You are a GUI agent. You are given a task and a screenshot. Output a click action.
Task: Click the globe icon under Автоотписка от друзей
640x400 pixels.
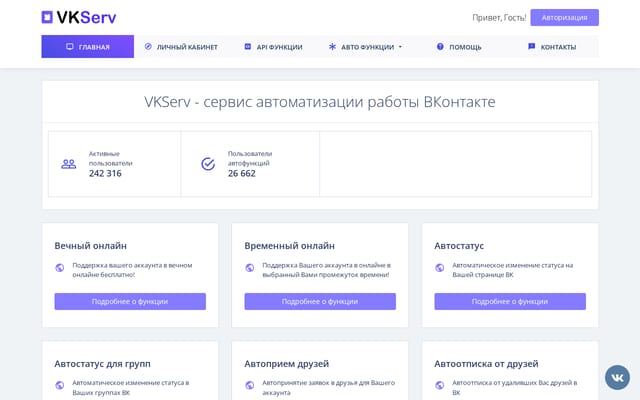[x=440, y=385]
